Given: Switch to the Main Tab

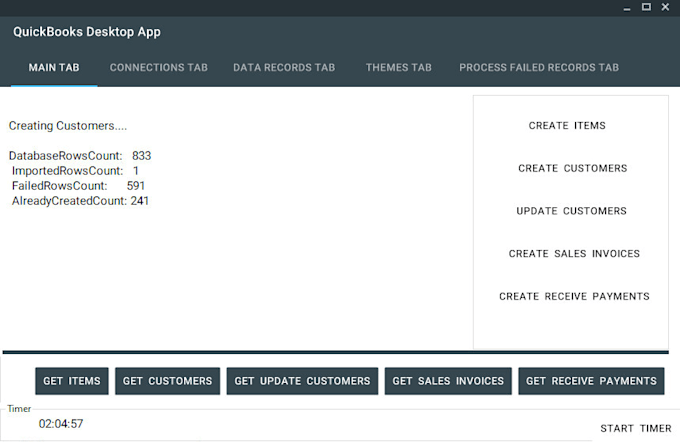Looking at the screenshot, I should point(54,68).
